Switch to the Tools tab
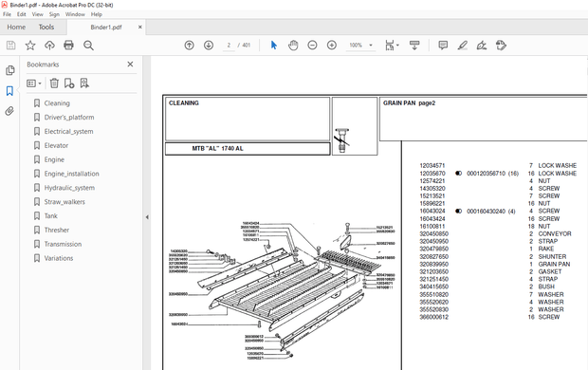 coord(46,27)
